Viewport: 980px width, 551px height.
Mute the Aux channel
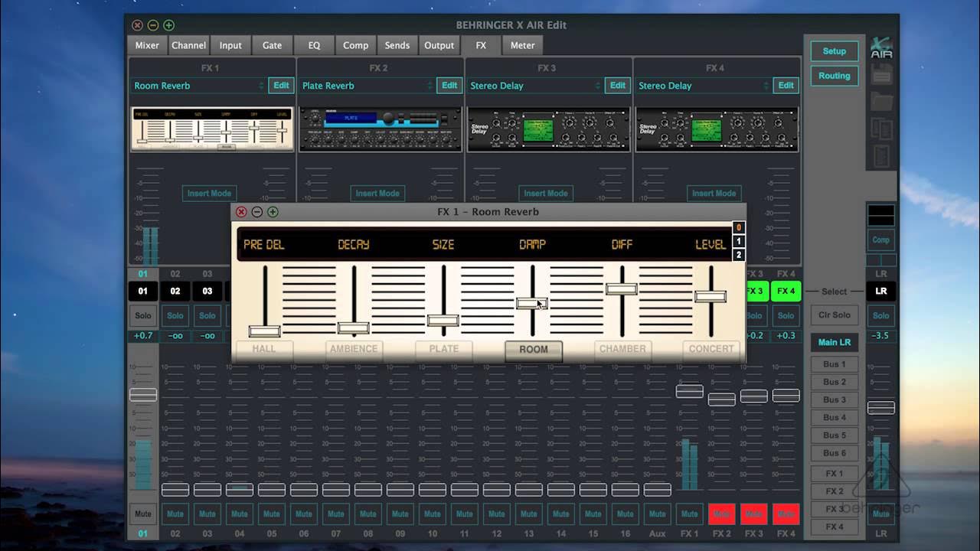[657, 514]
